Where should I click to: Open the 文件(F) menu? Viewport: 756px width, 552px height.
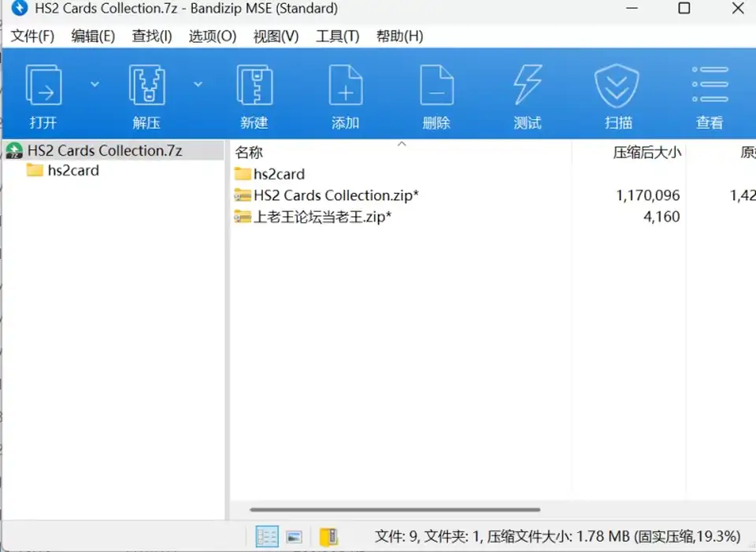32,36
